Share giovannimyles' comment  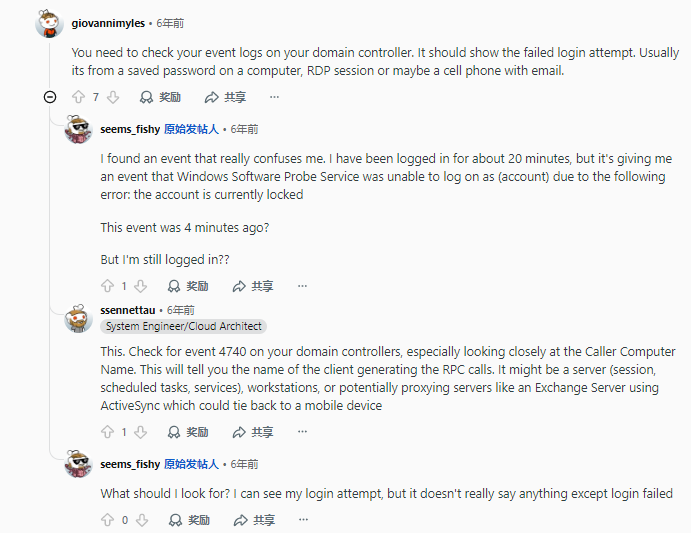click(225, 97)
